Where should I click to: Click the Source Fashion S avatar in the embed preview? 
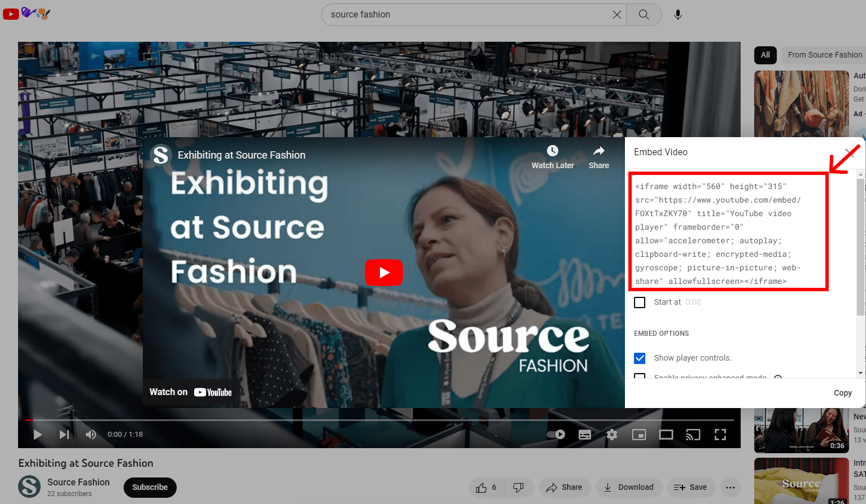click(161, 155)
